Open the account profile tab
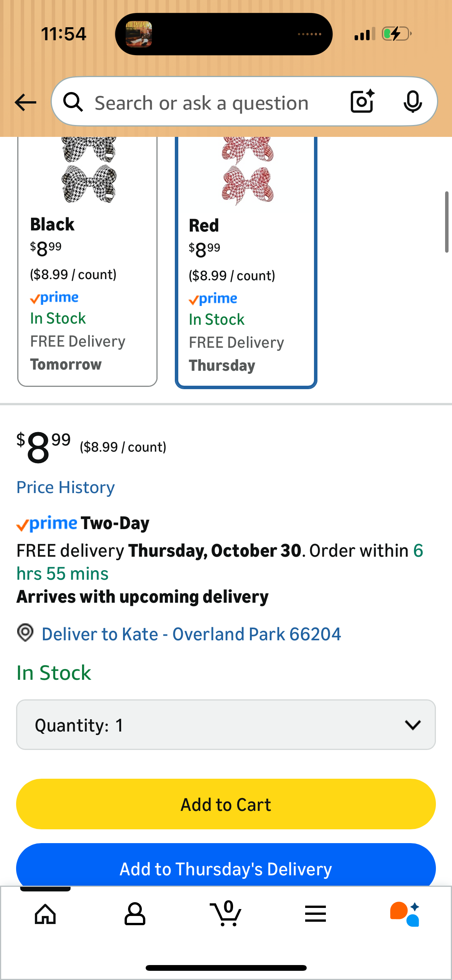Image resolution: width=452 pixels, height=980 pixels. (x=135, y=914)
